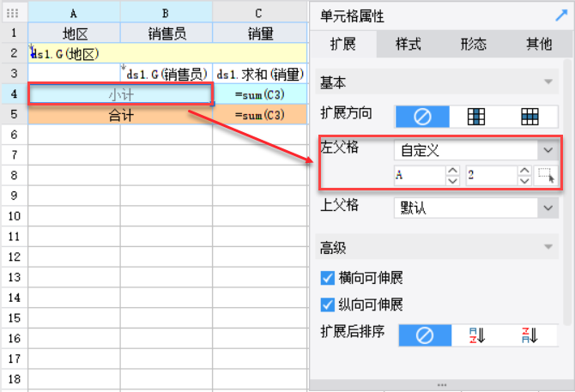
Task: Click the panel bottom drag handle dots
Action: coord(442,384)
